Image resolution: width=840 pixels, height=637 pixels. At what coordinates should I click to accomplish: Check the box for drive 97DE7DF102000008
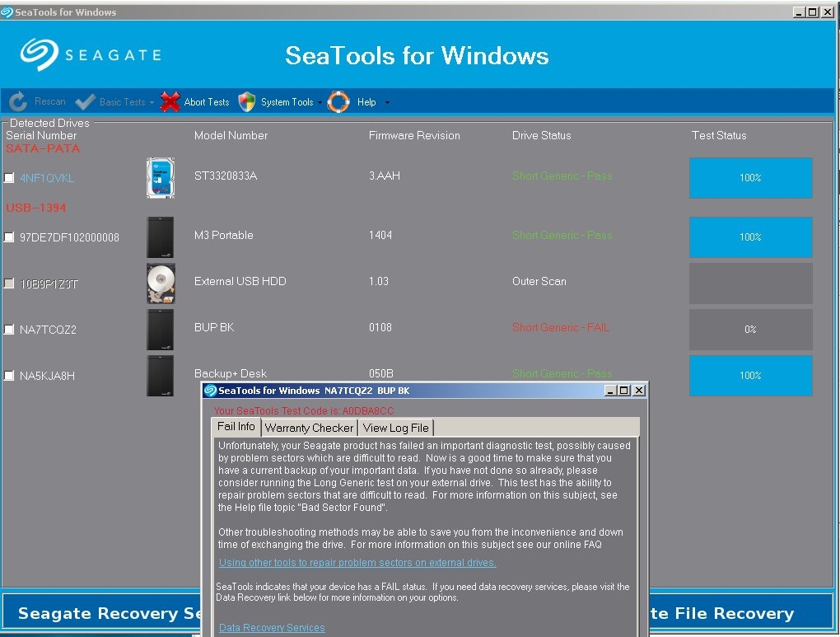click(9, 237)
